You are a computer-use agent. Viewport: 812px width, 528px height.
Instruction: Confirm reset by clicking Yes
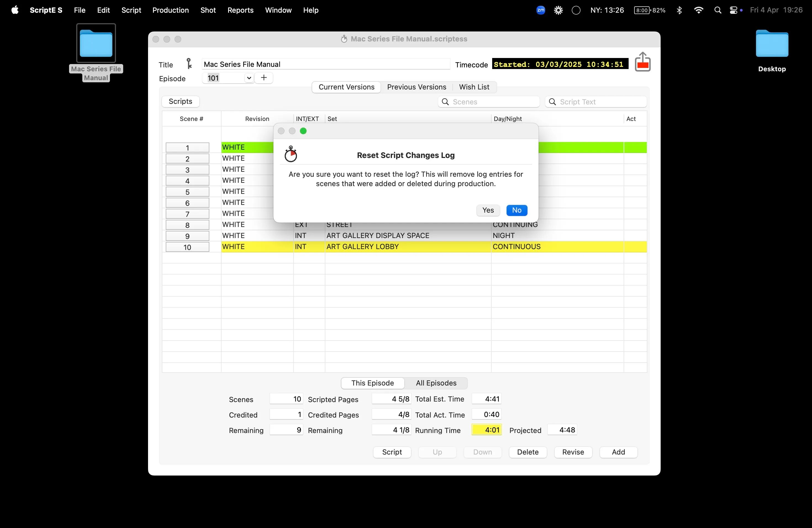point(488,210)
